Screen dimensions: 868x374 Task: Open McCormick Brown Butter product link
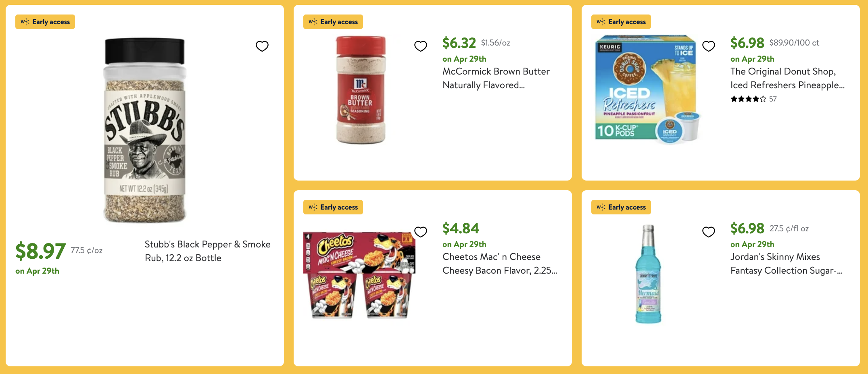(x=496, y=78)
